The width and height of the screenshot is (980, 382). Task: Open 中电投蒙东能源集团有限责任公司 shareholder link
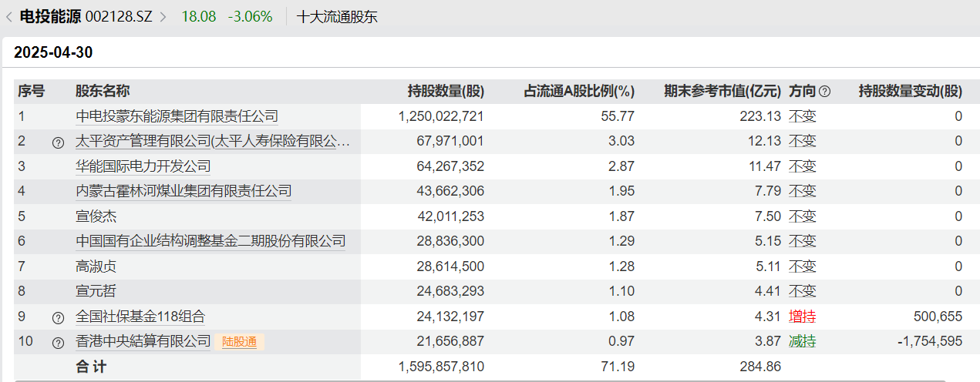[x=177, y=116]
